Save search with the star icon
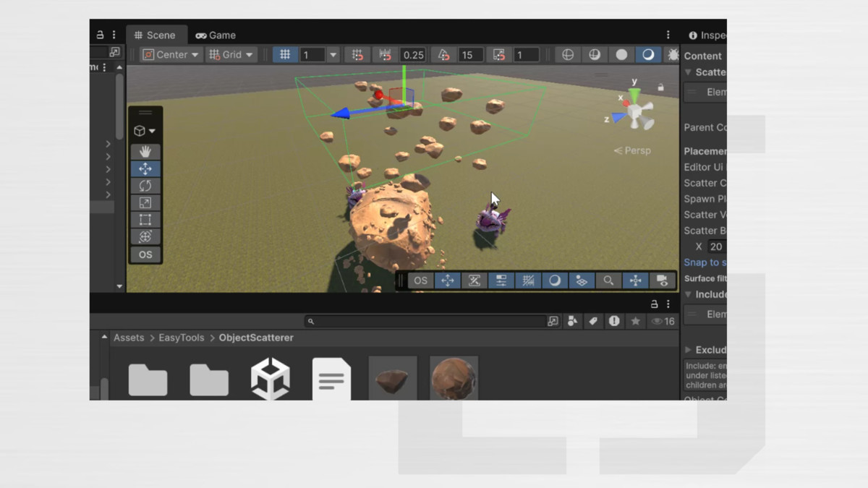The height and width of the screenshot is (488, 868). (635, 321)
